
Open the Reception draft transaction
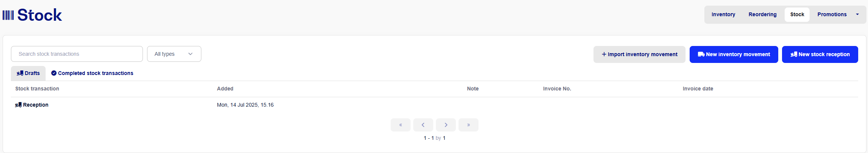click(35, 105)
